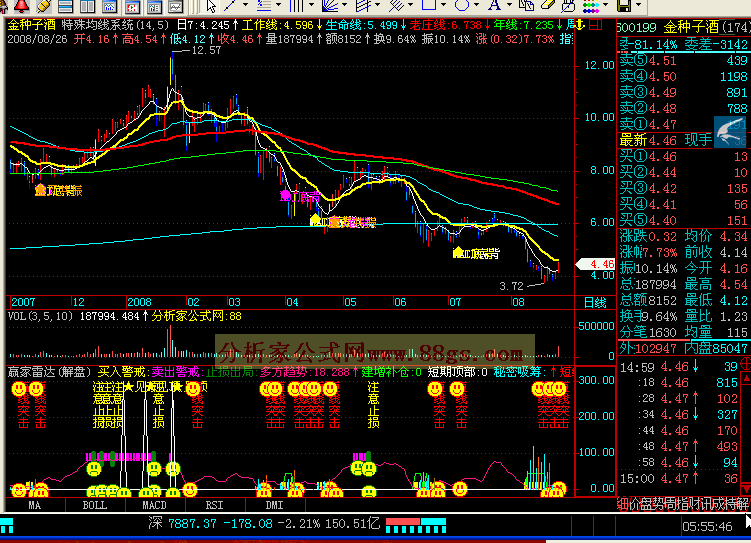751x543 pixels.
Task: Select the trend line drawing tool
Action: tap(231, 5)
